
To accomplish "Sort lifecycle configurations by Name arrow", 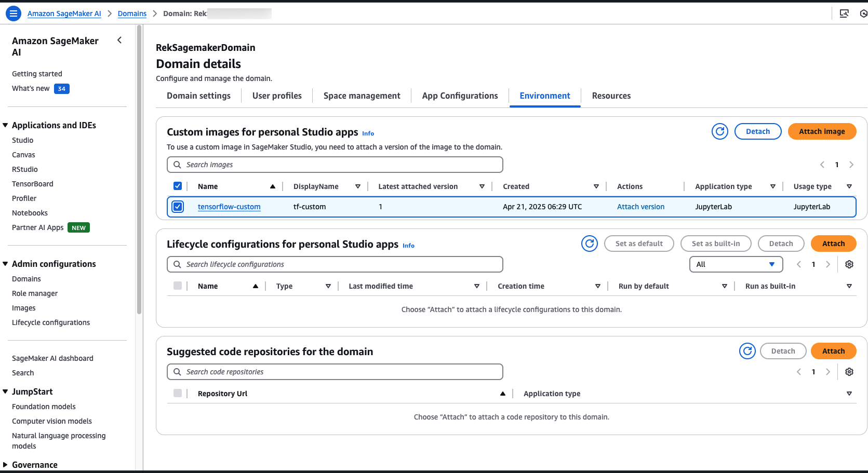I will coord(256,286).
